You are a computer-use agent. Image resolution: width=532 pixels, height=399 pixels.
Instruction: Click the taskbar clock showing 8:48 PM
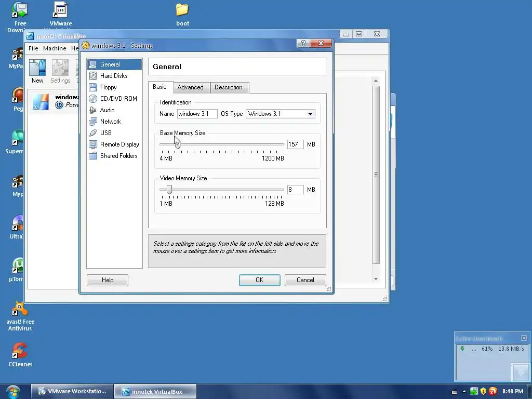click(513, 391)
